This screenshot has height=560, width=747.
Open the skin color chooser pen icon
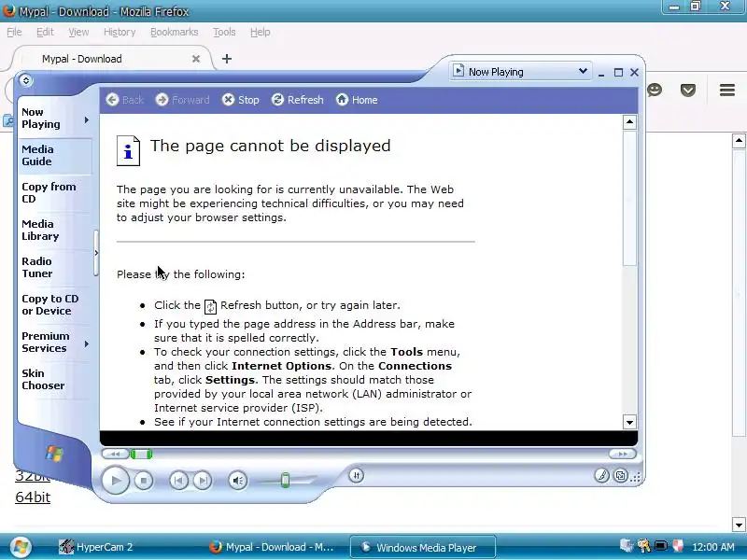(x=601, y=475)
